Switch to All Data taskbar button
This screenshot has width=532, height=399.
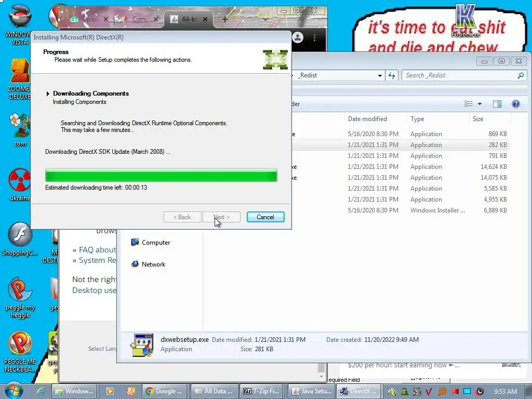(214, 391)
